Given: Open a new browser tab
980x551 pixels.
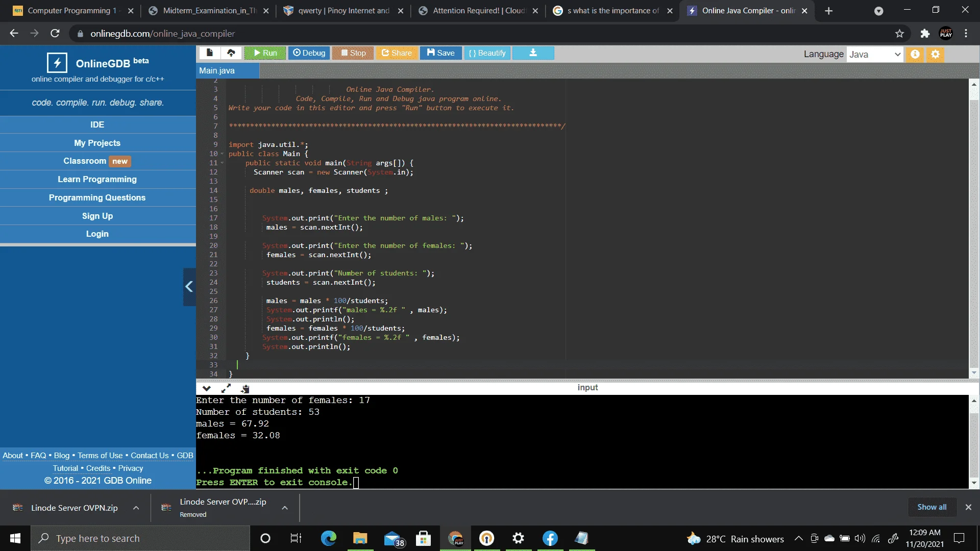Looking at the screenshot, I should [829, 11].
